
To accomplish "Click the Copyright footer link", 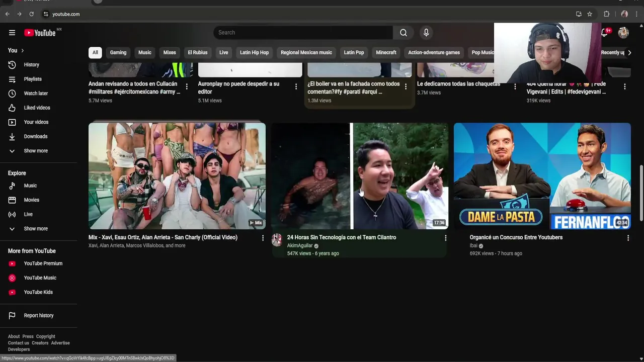I will tap(45, 336).
